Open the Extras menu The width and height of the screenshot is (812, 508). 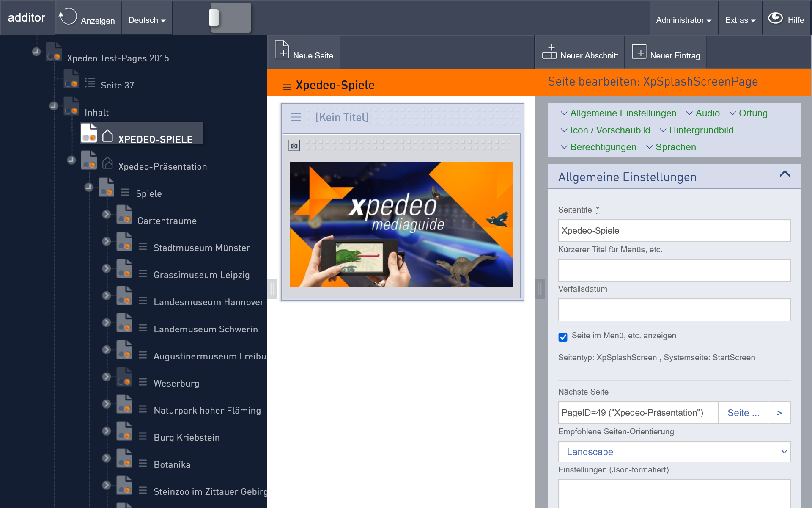tap(740, 20)
